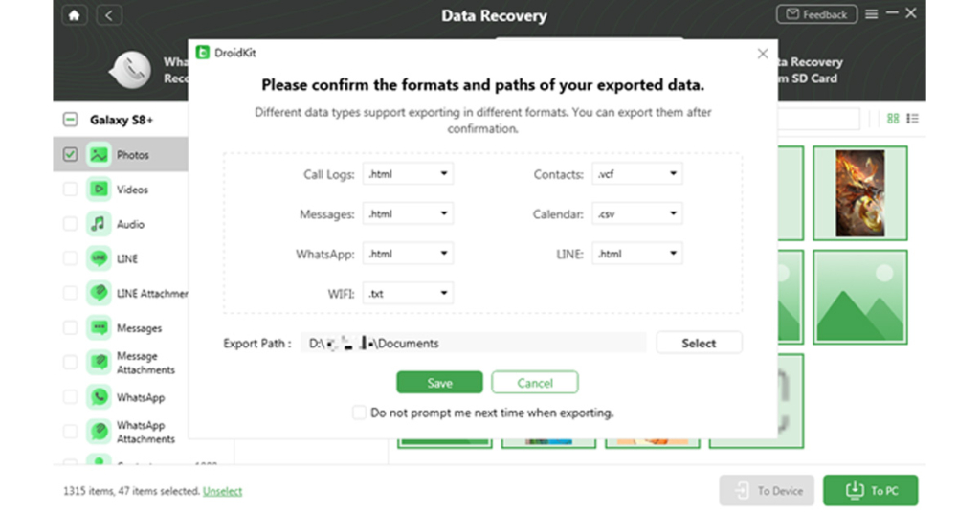Check the WhatsApp checkbox

pos(70,397)
